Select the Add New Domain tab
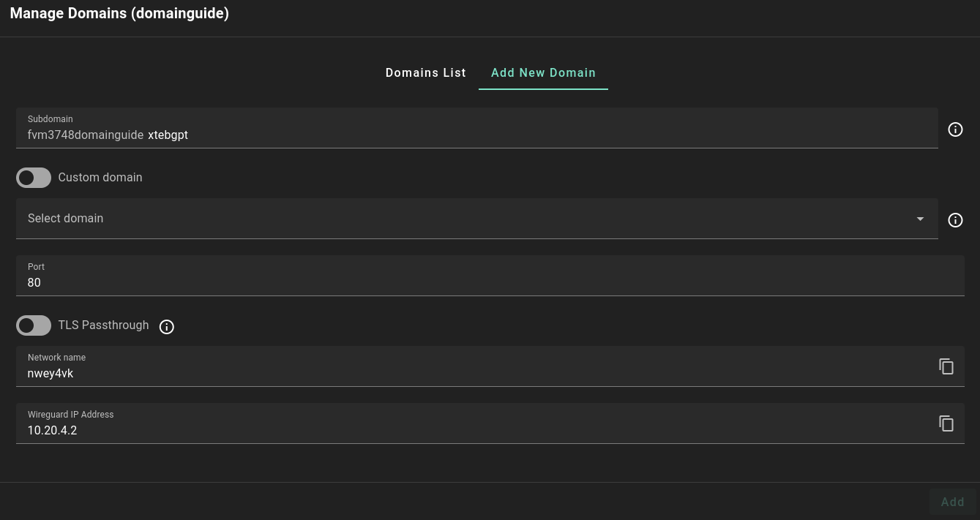 (543, 73)
